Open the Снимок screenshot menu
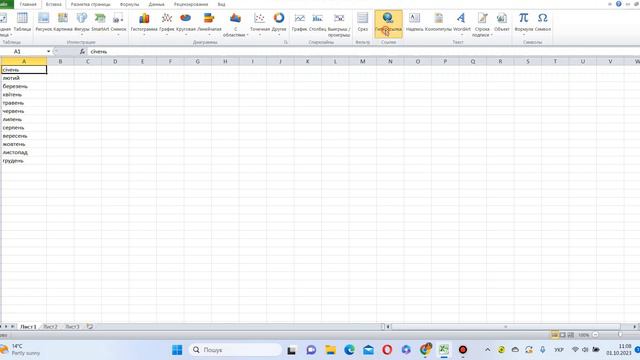The image size is (640, 360). [118, 23]
